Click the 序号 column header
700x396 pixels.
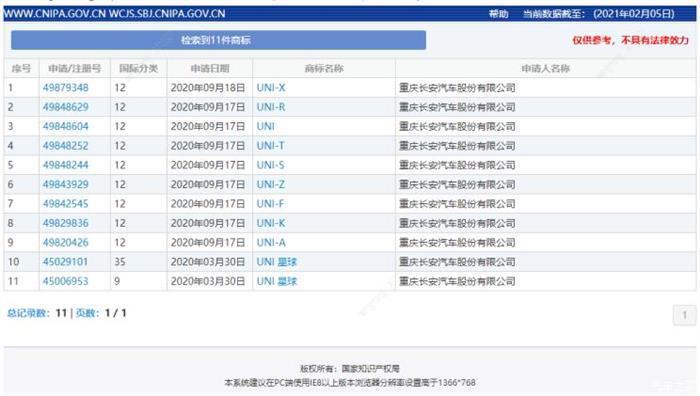[21, 68]
